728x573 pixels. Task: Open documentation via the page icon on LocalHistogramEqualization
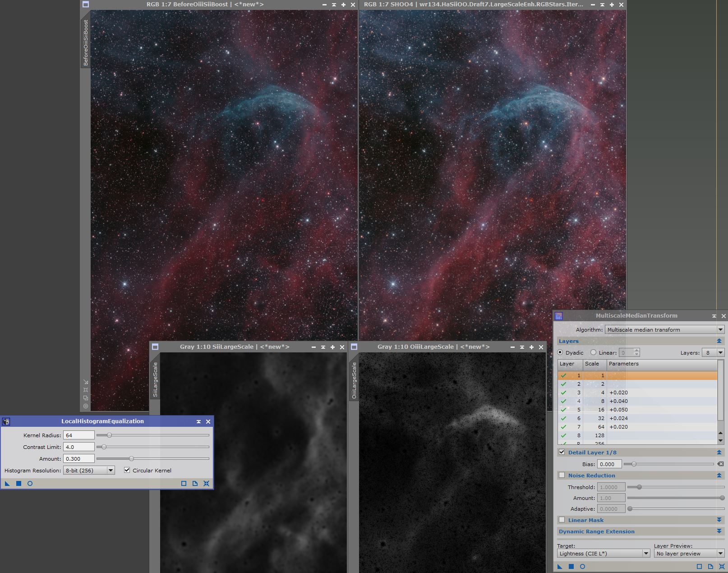pyautogui.click(x=194, y=483)
